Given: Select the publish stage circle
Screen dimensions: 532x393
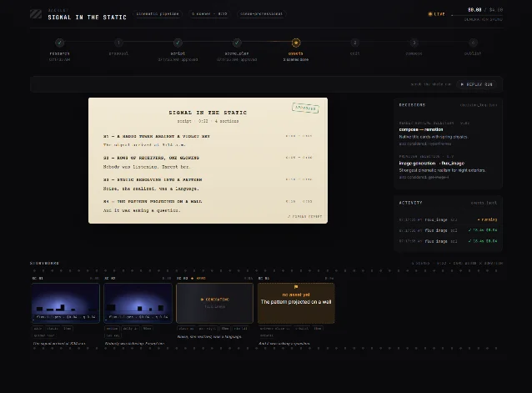Looking at the screenshot, I should click(473, 43).
